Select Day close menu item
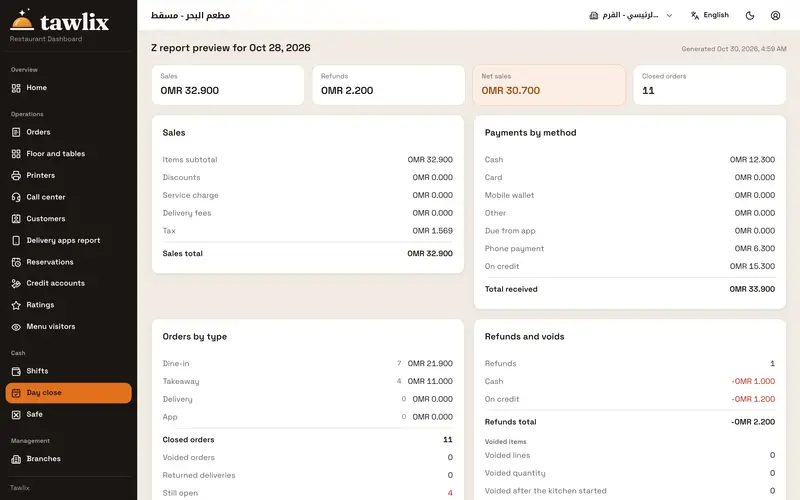This screenshot has height=500, width=800. click(68, 393)
